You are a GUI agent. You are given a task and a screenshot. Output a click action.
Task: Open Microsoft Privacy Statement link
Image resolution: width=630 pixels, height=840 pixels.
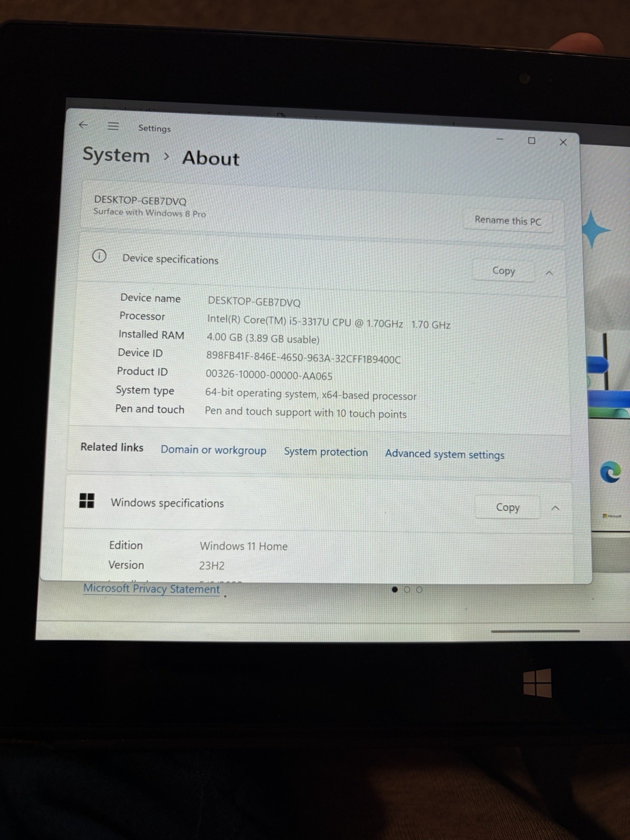click(x=152, y=589)
